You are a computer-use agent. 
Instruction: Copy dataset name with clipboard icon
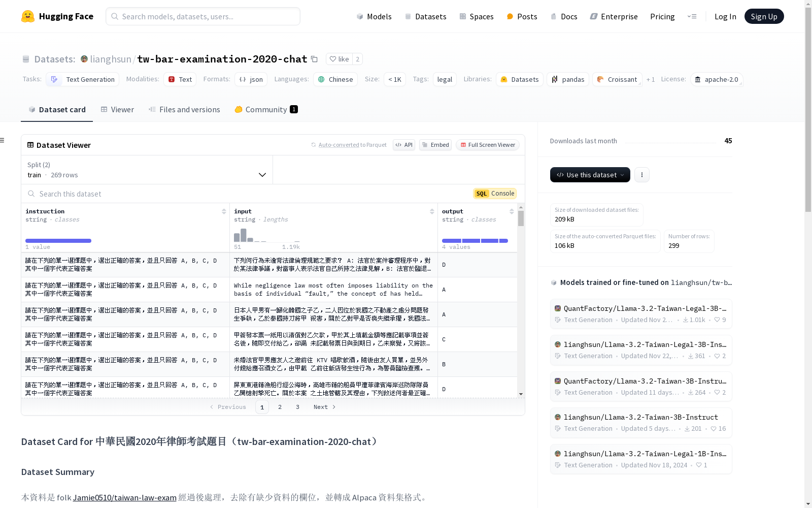[314, 59]
